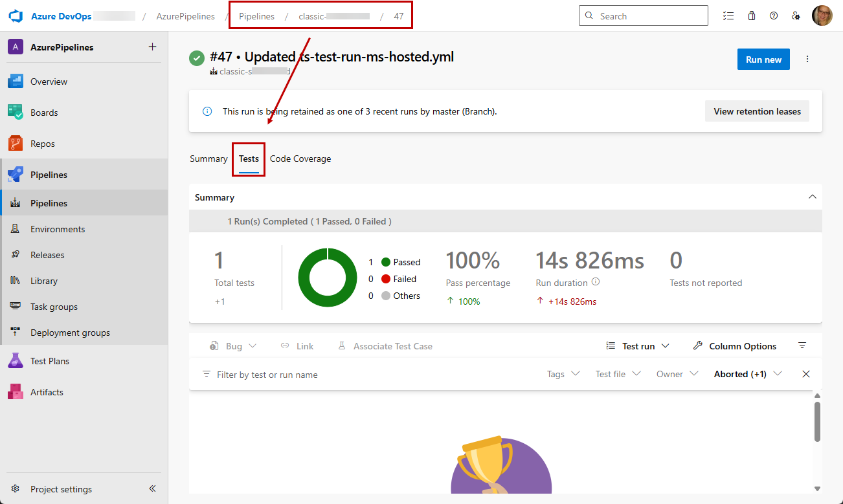
Task: Click the '100%' pass percentage value
Action: pyautogui.click(x=473, y=261)
